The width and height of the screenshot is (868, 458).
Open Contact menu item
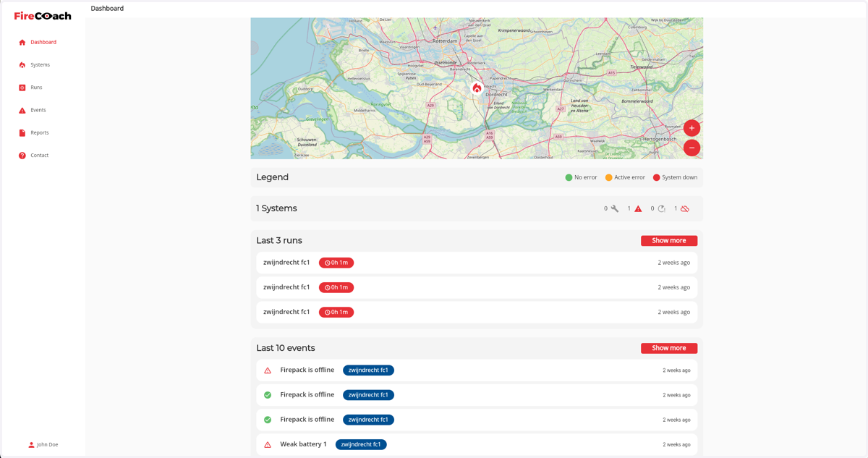(40, 156)
